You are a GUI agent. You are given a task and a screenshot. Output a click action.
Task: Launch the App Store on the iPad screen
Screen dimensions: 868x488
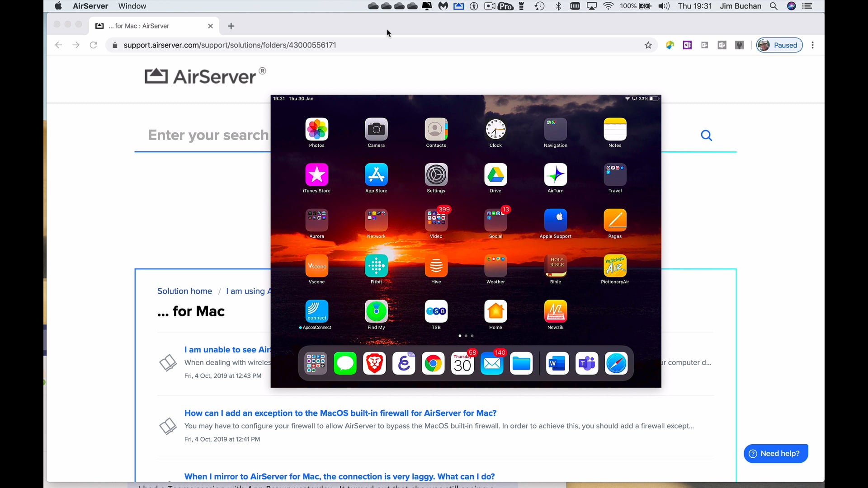[376, 175]
